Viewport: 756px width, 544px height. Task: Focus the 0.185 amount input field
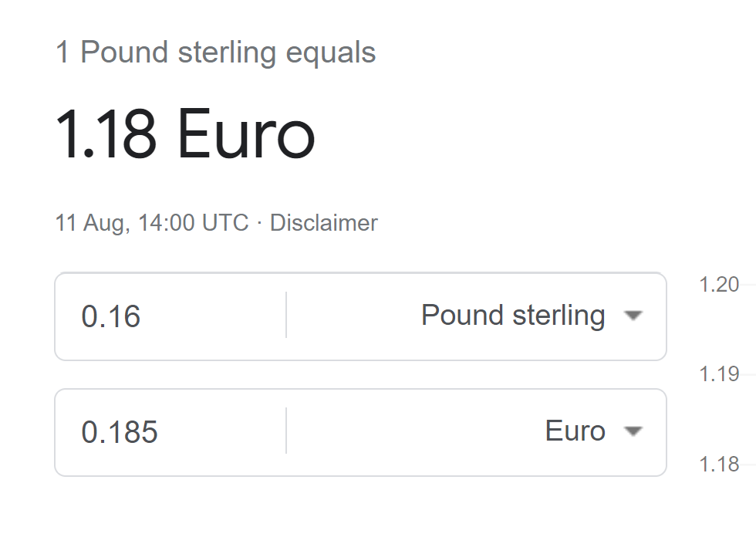(x=170, y=432)
